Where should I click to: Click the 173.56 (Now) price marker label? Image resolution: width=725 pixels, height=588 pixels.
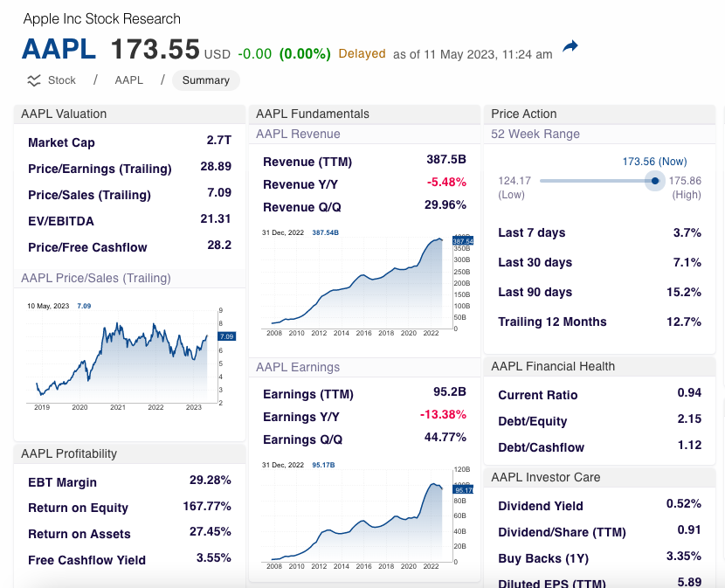pyautogui.click(x=654, y=162)
